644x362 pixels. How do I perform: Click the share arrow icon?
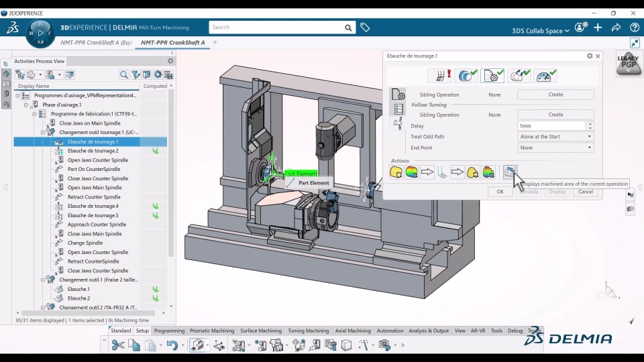click(616, 27)
